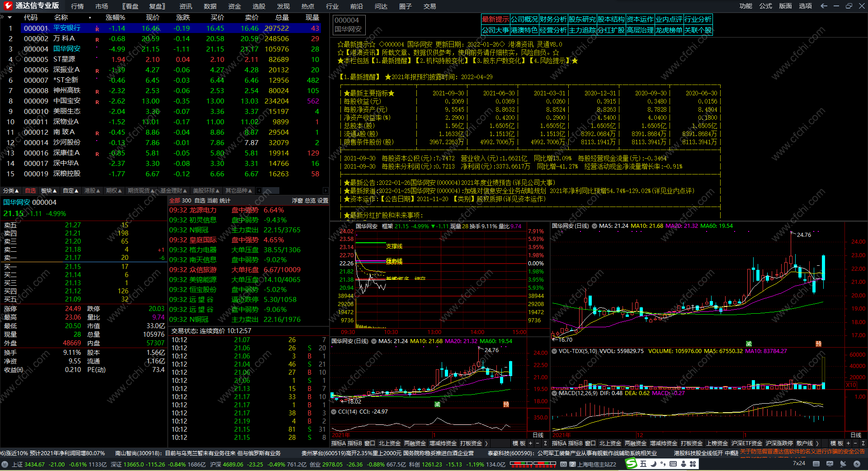
Task: Expand the 自定 custom dropdown tab
Action: point(71,191)
